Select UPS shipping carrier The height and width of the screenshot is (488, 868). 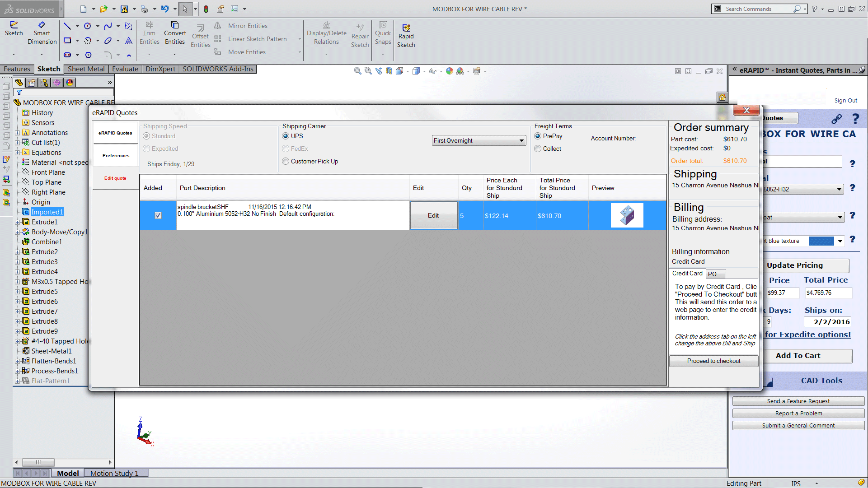point(286,136)
